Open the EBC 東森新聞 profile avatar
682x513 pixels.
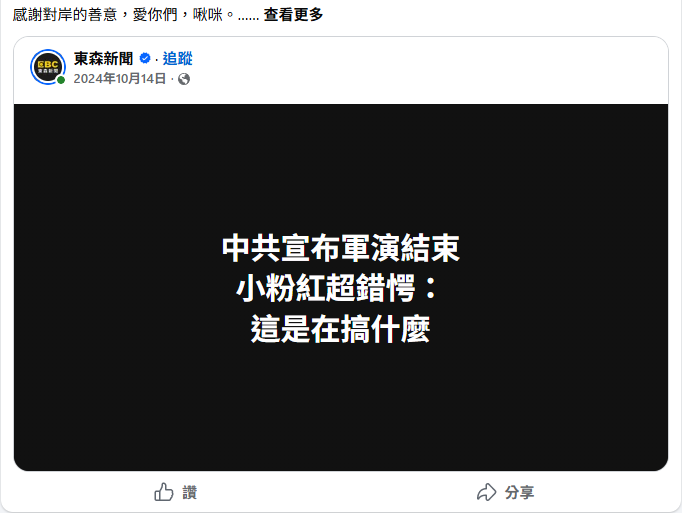[48, 67]
